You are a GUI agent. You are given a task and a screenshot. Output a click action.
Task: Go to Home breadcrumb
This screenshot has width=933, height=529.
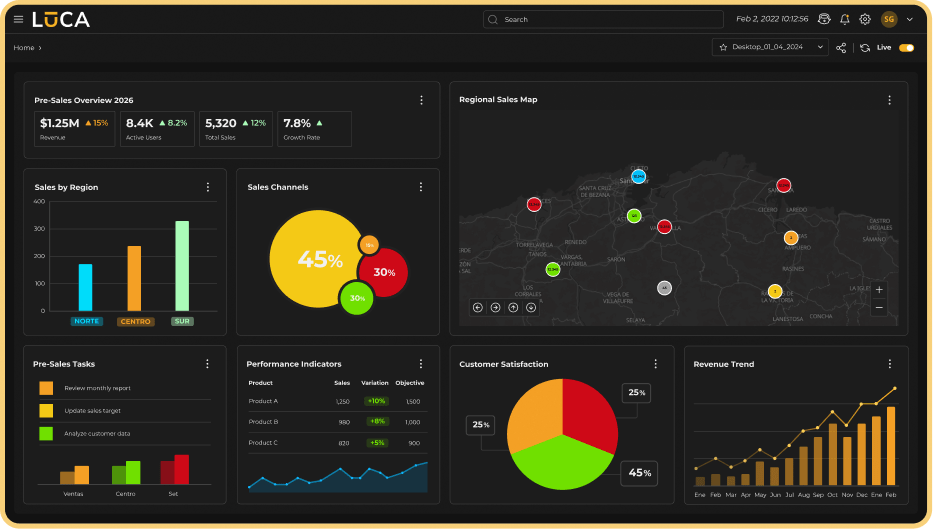point(24,47)
